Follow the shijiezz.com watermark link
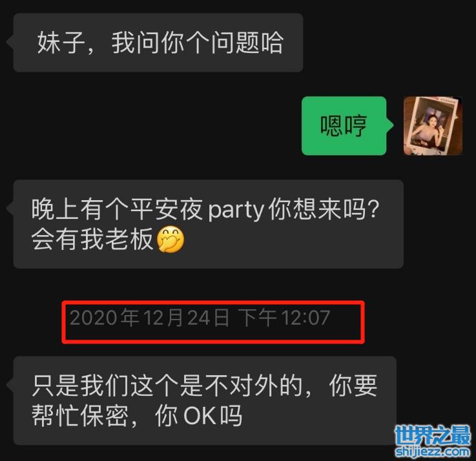Screen dimensions: 476x461 click(433, 451)
